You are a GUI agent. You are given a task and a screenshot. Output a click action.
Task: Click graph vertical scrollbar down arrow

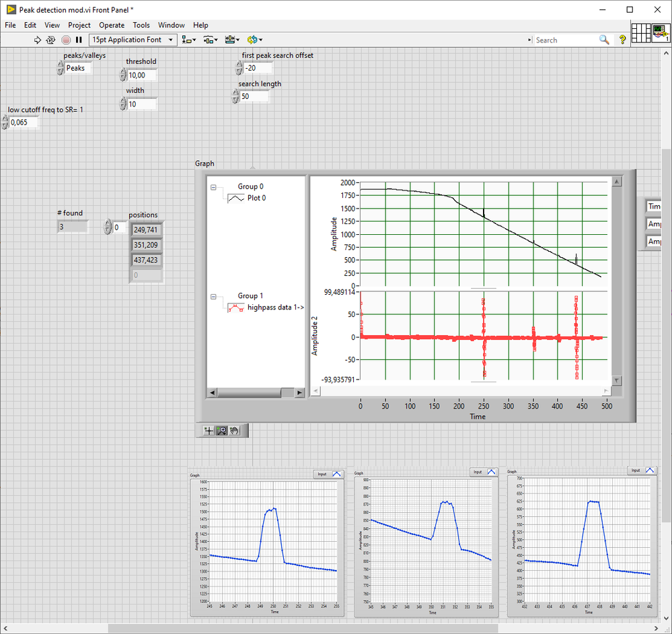point(617,381)
